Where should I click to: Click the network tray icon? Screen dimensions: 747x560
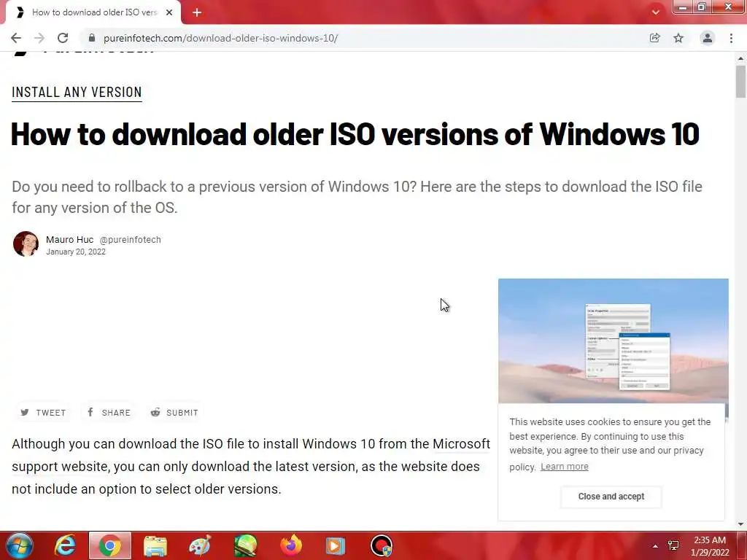click(673, 545)
